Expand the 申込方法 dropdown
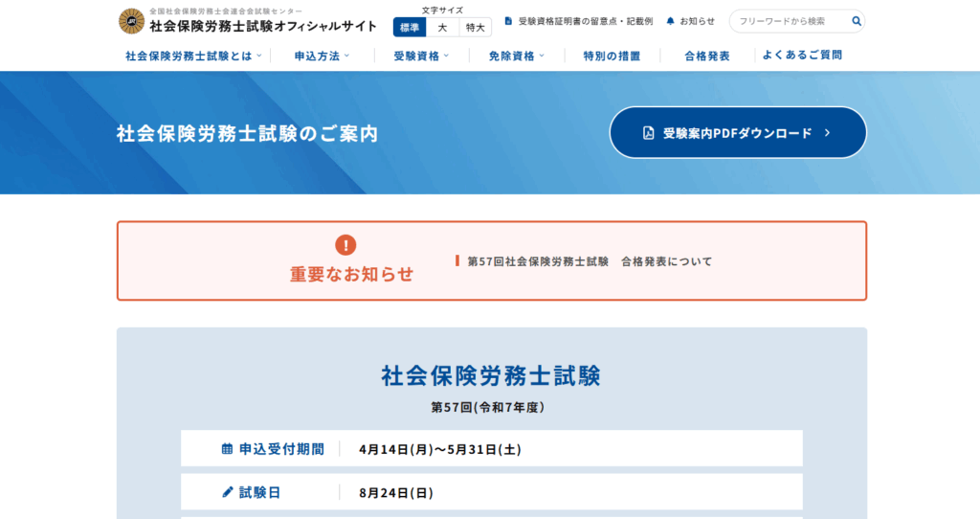This screenshot has height=519, width=980. pyautogui.click(x=322, y=56)
